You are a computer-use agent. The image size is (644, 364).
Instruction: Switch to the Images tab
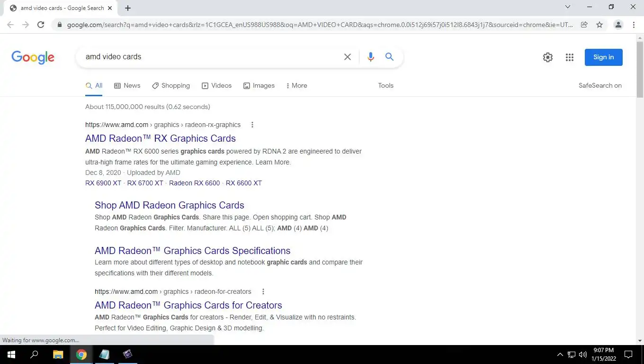pos(259,86)
